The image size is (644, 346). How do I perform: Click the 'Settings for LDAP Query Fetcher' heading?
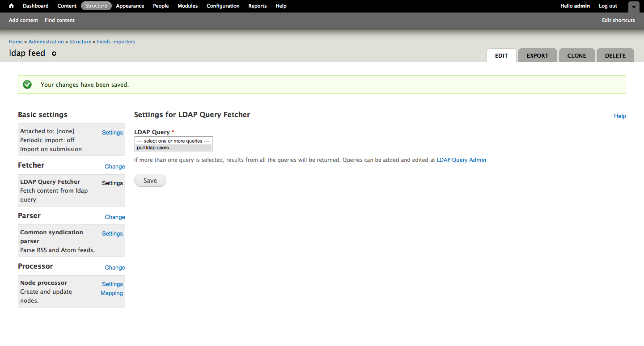click(x=192, y=114)
